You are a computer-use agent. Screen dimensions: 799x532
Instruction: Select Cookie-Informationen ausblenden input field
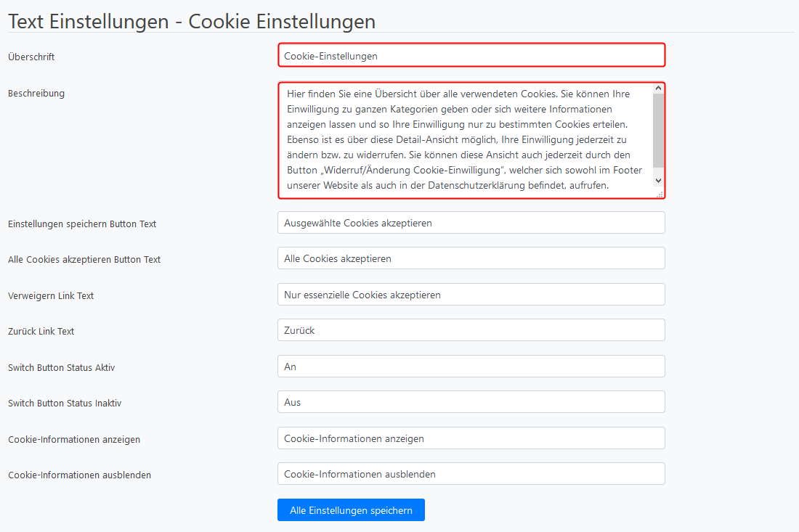click(471, 474)
